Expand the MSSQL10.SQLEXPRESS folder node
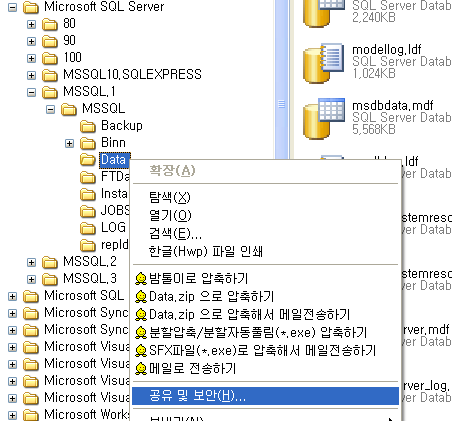The width and height of the screenshot is (452, 421). (x=31, y=75)
